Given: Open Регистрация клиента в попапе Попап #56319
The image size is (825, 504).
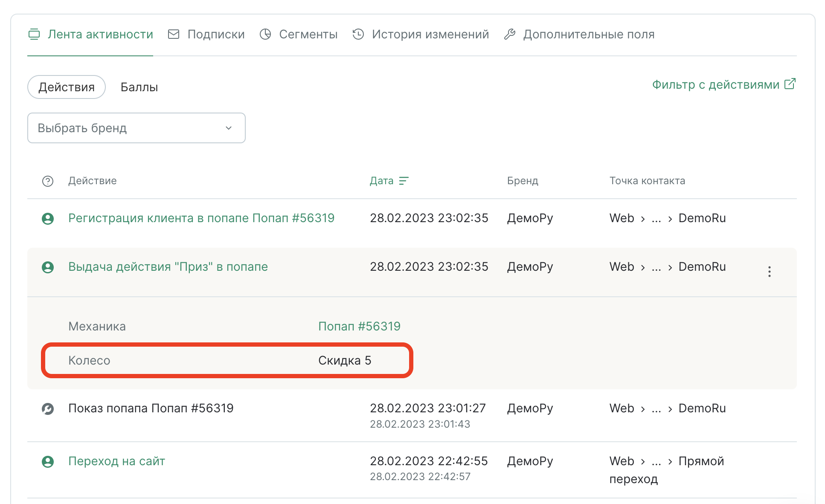Looking at the screenshot, I should 201,218.
